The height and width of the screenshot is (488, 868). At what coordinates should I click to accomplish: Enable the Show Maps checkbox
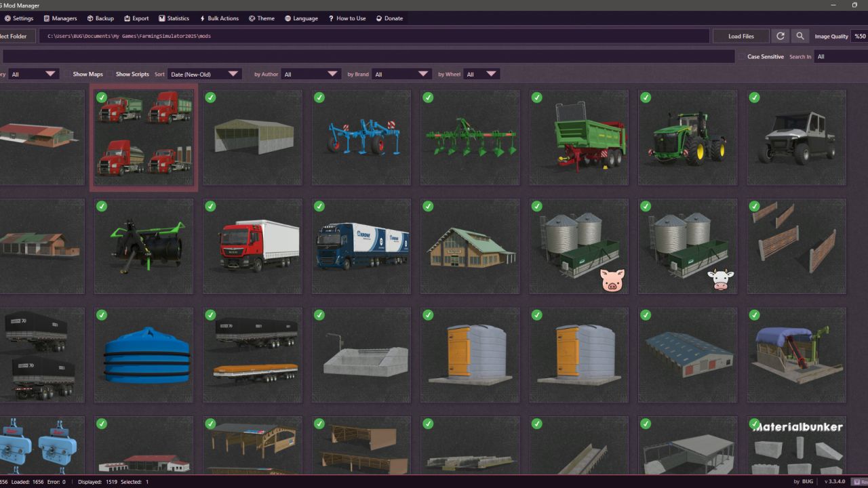[x=68, y=74]
